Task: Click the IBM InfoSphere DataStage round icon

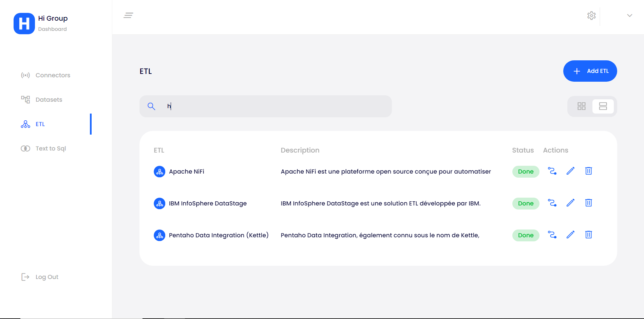Action: pyautogui.click(x=159, y=203)
